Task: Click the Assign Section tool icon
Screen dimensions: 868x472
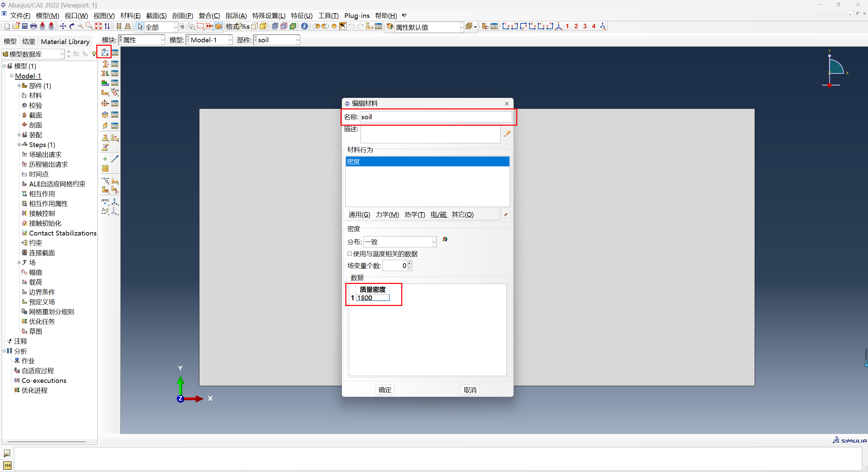Action: tap(105, 73)
